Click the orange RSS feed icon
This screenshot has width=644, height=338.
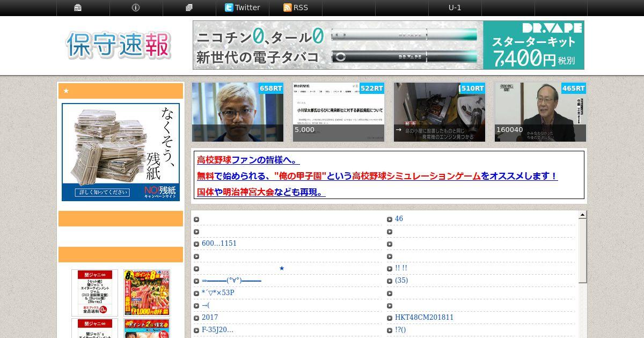click(287, 8)
